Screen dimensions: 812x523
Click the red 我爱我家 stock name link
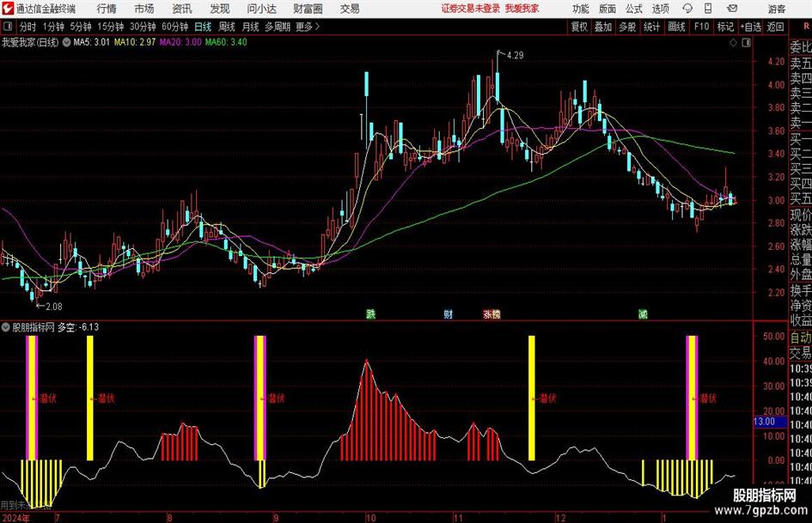pyautogui.click(x=522, y=9)
